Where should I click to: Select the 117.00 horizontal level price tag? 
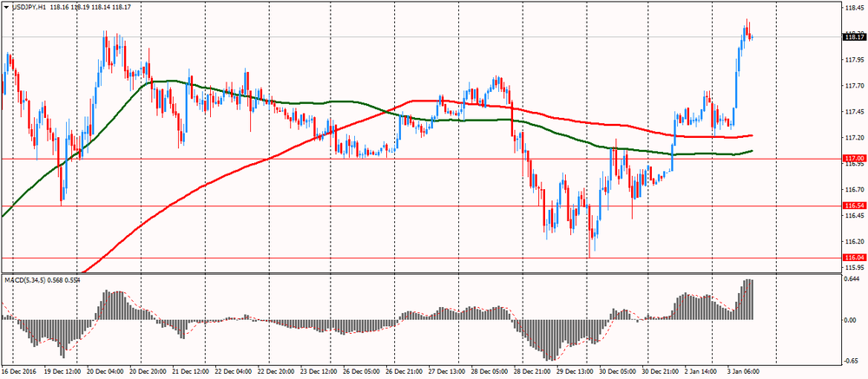853,158
